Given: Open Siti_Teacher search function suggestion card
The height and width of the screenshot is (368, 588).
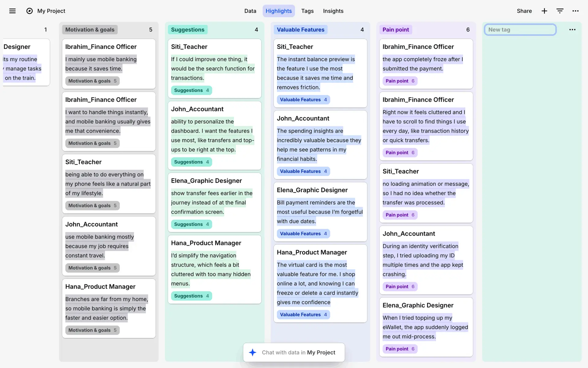Looking at the screenshot, I should pos(214,68).
